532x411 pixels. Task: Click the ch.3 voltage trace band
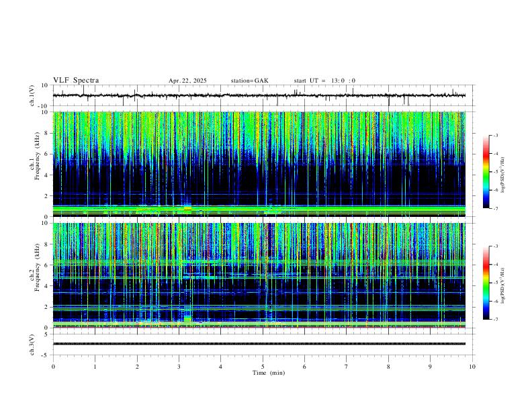pos(259,344)
